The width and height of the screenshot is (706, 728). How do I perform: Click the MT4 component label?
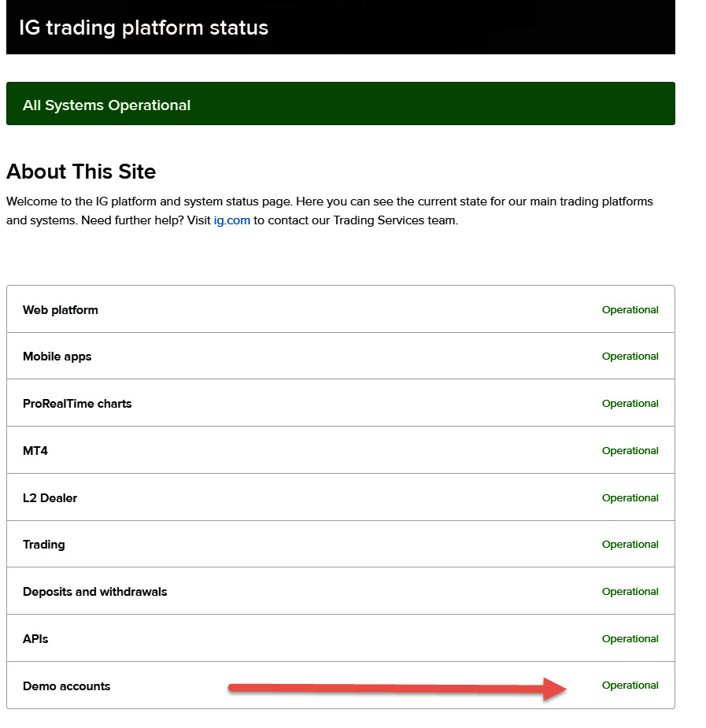(35, 451)
